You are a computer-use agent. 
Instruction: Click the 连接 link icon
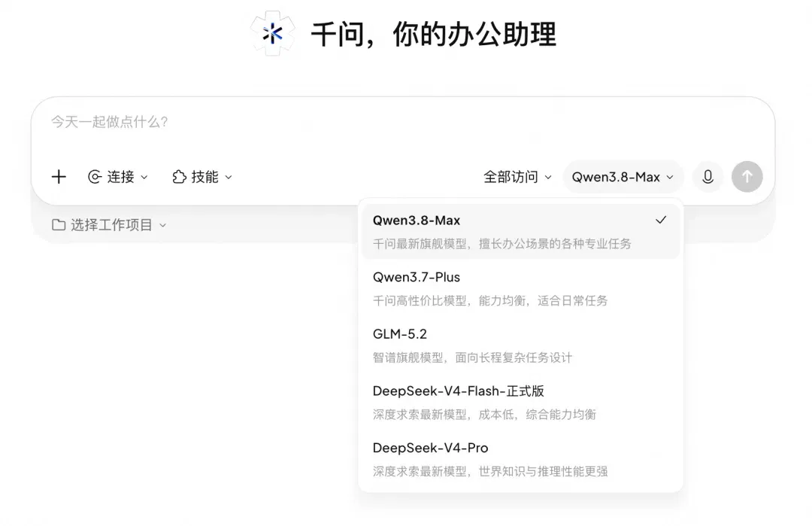click(x=95, y=177)
